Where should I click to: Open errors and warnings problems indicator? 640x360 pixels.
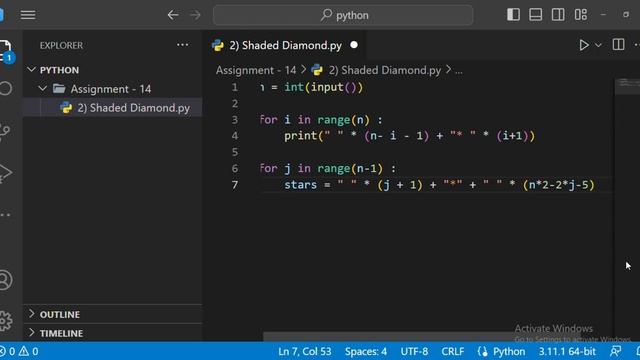(19, 351)
